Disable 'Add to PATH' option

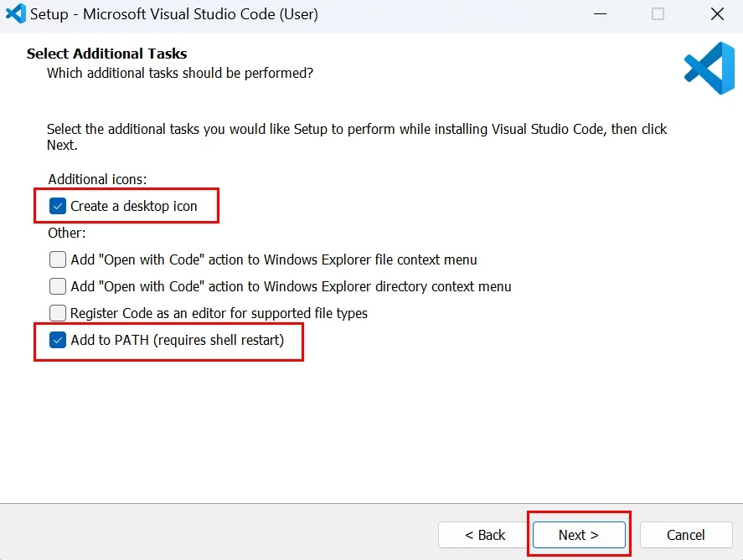57,340
